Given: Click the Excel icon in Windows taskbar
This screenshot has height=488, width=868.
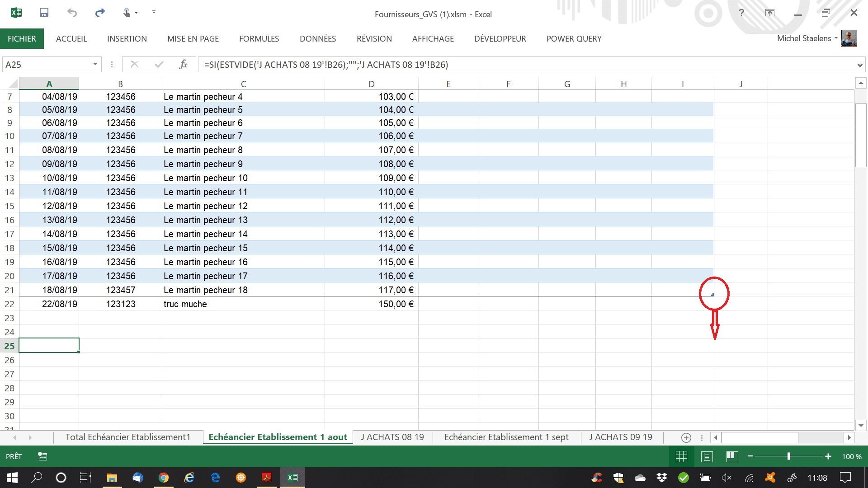Looking at the screenshot, I should (x=292, y=478).
